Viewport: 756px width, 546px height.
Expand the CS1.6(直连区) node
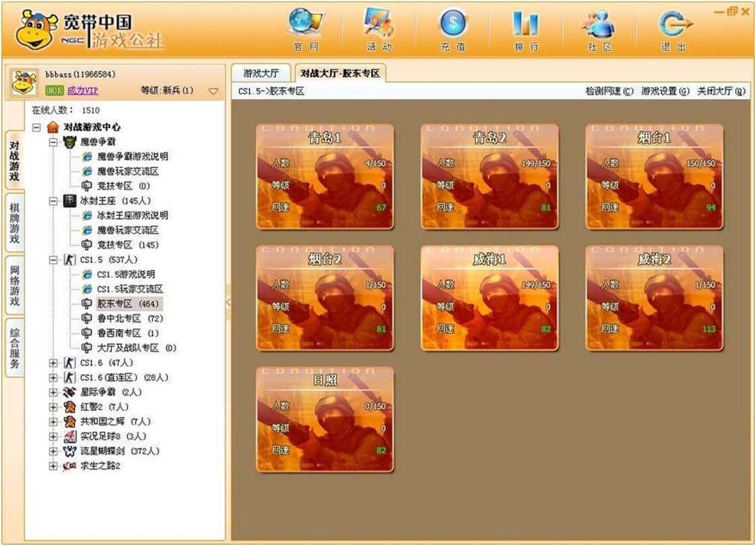(53, 378)
